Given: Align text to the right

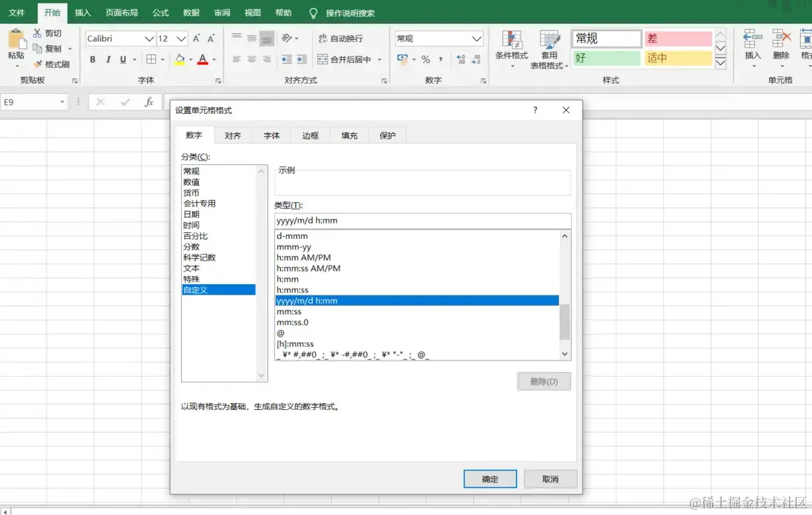Looking at the screenshot, I should tap(267, 60).
